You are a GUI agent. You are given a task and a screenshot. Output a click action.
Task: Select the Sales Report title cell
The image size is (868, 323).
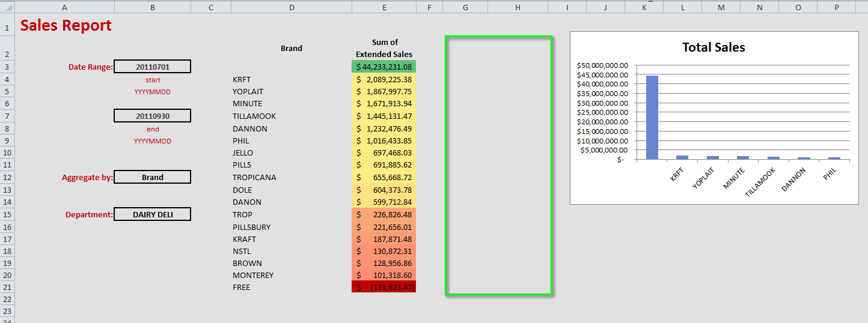[66, 26]
